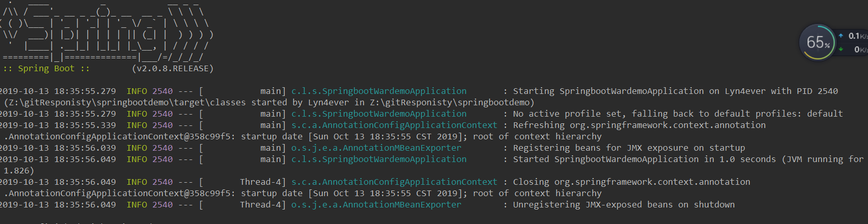Image resolution: width=868 pixels, height=224 pixels.
Task: Click c.l.s.SpringbootWardemoApplication logger on 'Started' line
Action: [x=379, y=159]
